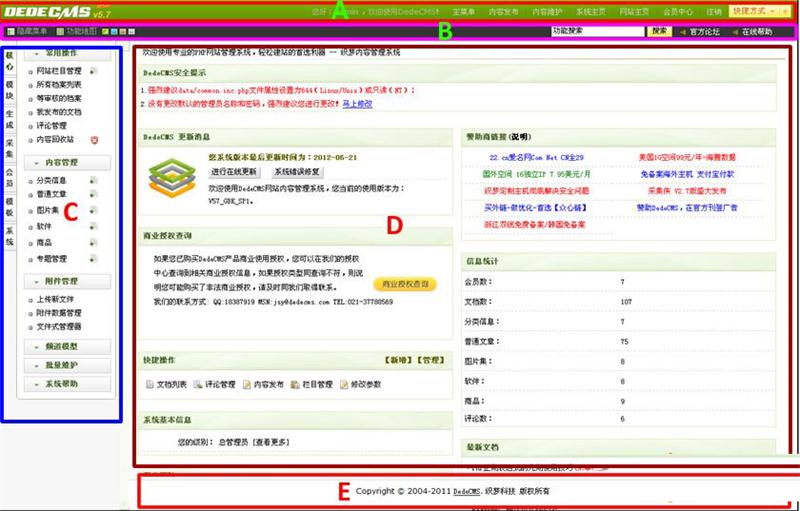Viewport: 800px width, 511px height.
Task: Toggle the 功能地图 option
Action: pos(82,32)
